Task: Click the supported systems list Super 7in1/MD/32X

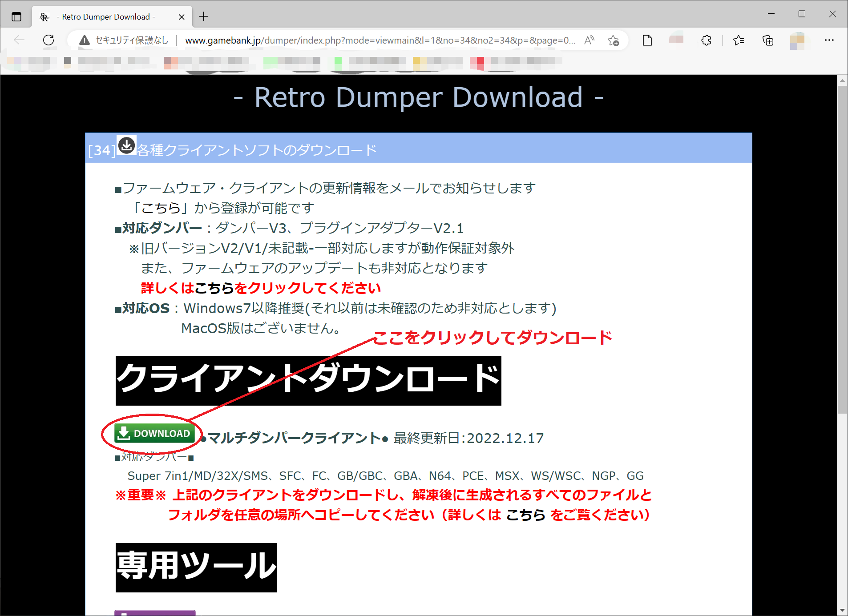Action: [x=386, y=476]
